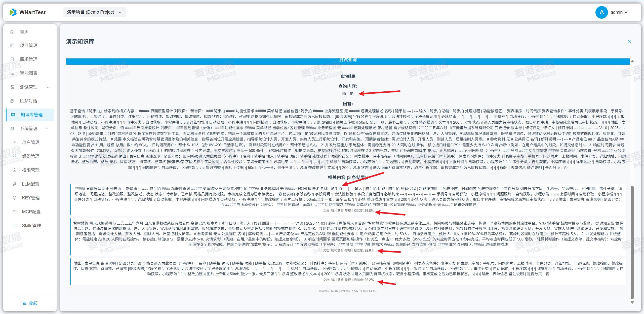Image resolution: width=644 pixels, height=314 pixels.
Task: Click 收起 to collapse the sidebar
Action: click(29, 303)
